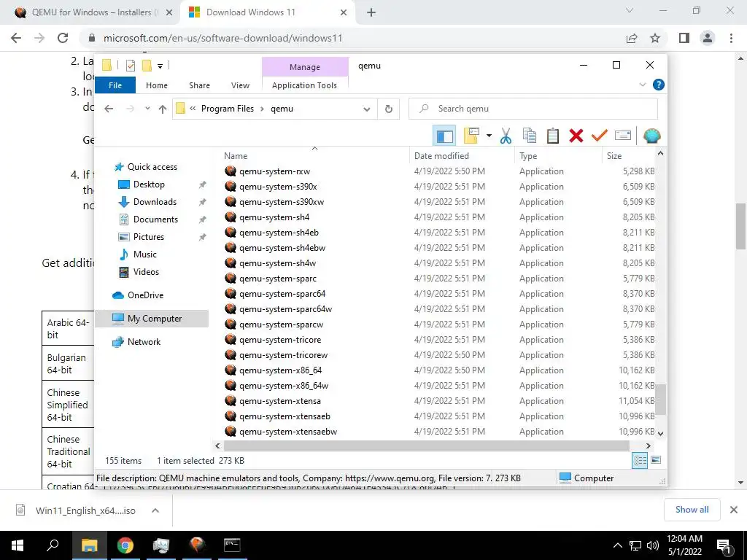Open a new Chrome tab
This screenshot has width=747, height=560.
click(371, 13)
